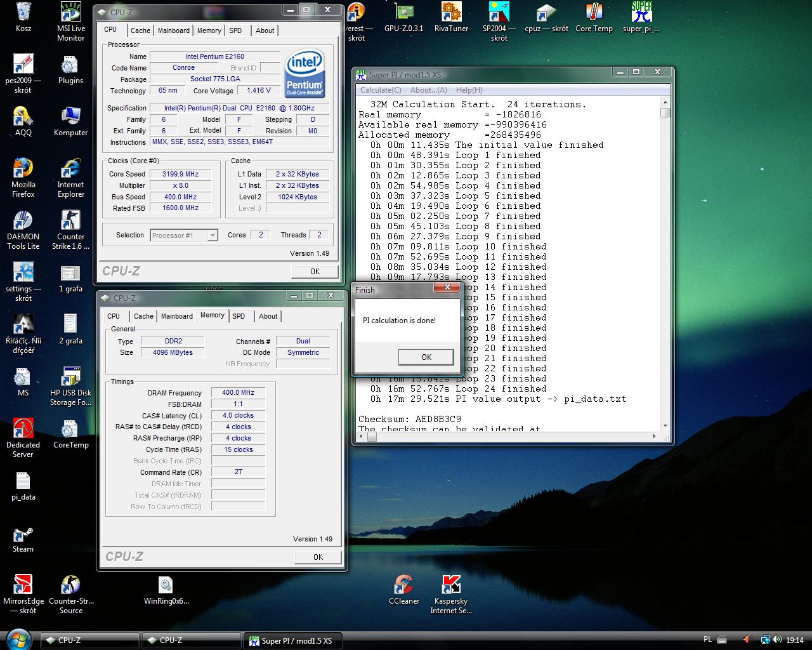The image size is (812, 650).
Task: Open Memory tab in upper CPU-Z window
Action: pyautogui.click(x=209, y=30)
